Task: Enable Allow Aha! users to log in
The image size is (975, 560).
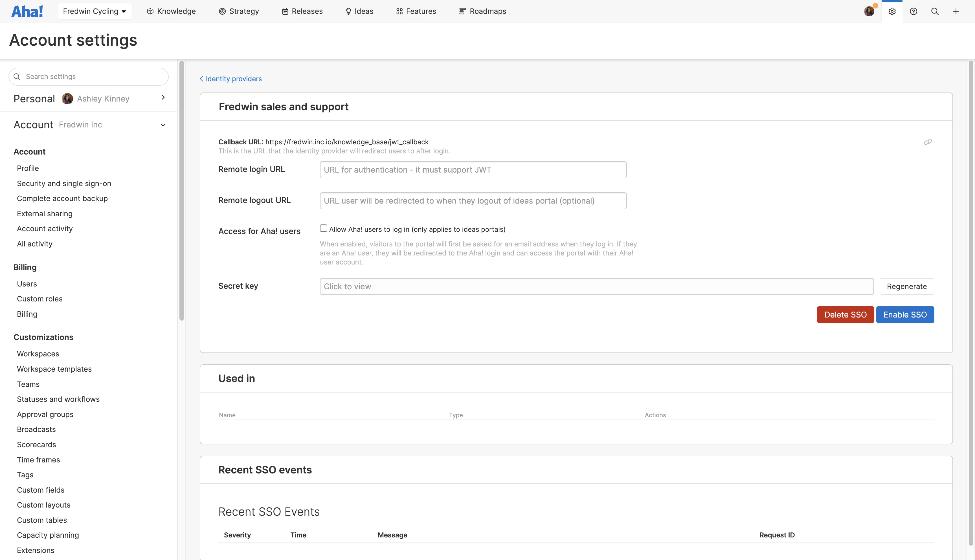Action: (x=324, y=228)
